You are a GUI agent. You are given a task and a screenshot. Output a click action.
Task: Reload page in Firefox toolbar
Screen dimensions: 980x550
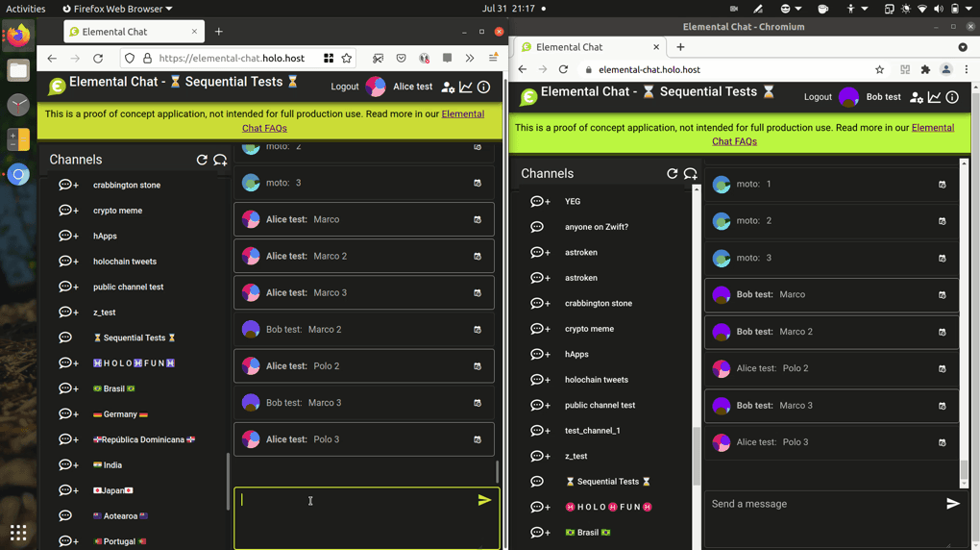(x=98, y=59)
